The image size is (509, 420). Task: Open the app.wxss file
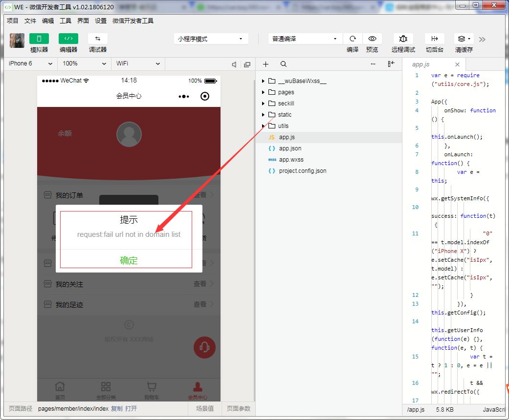point(329,160)
